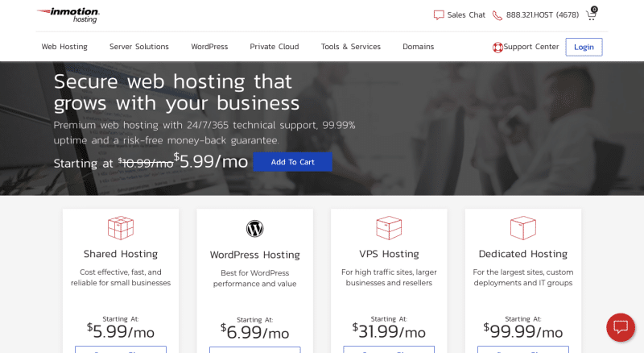Image resolution: width=644 pixels, height=353 pixels.
Task: Click the VPS Hosting card title
Action: pos(389,254)
